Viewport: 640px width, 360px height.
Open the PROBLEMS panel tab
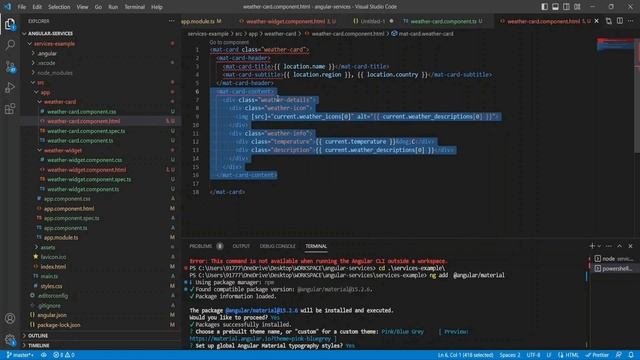[x=206, y=246]
